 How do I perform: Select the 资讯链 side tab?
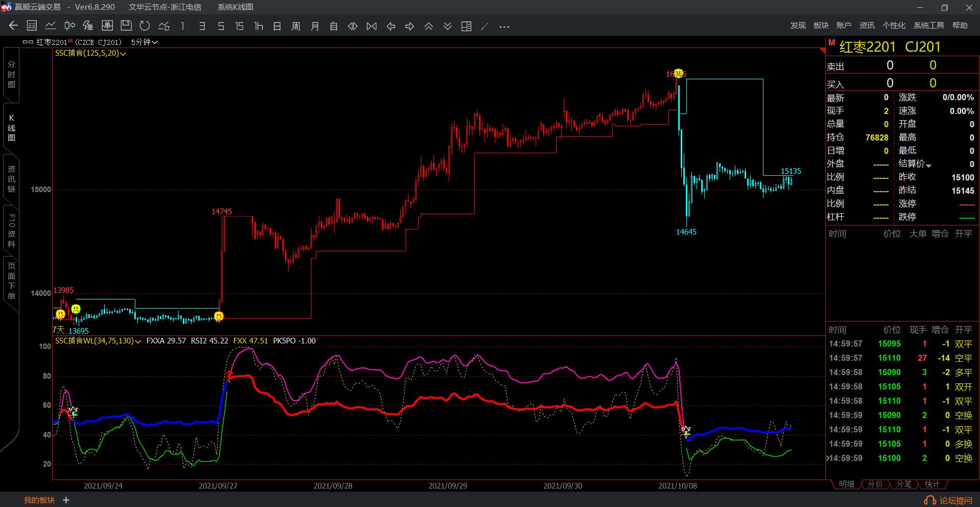point(11,179)
